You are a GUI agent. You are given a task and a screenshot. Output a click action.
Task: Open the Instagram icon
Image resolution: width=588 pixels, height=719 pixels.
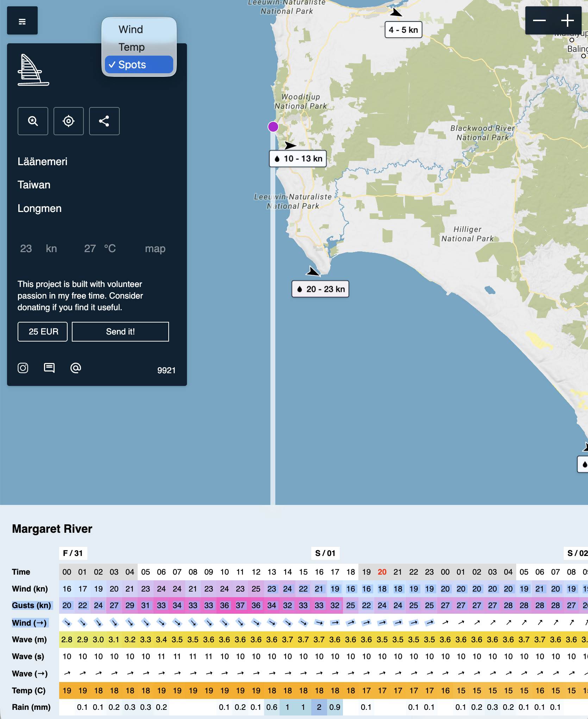[23, 368]
